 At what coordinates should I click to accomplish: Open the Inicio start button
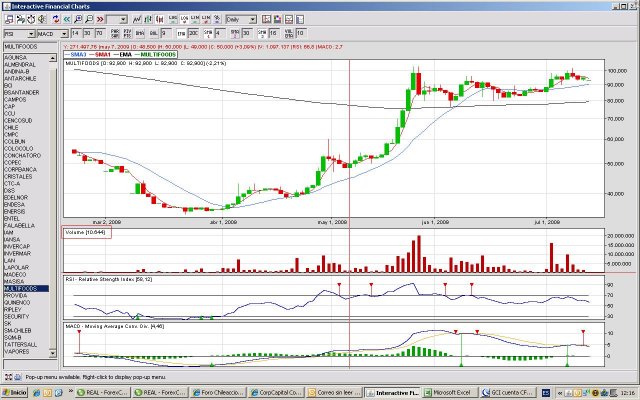click(14, 393)
